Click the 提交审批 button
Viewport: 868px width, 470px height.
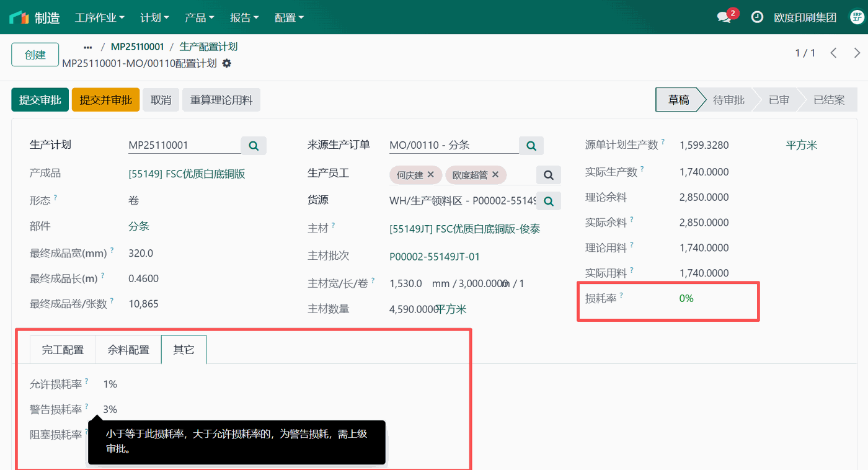pos(40,99)
